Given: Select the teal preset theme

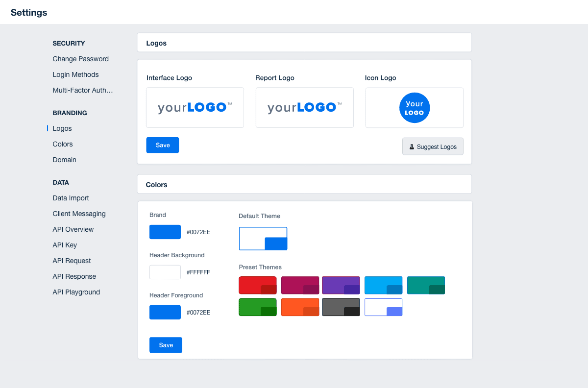Looking at the screenshot, I should point(426,285).
